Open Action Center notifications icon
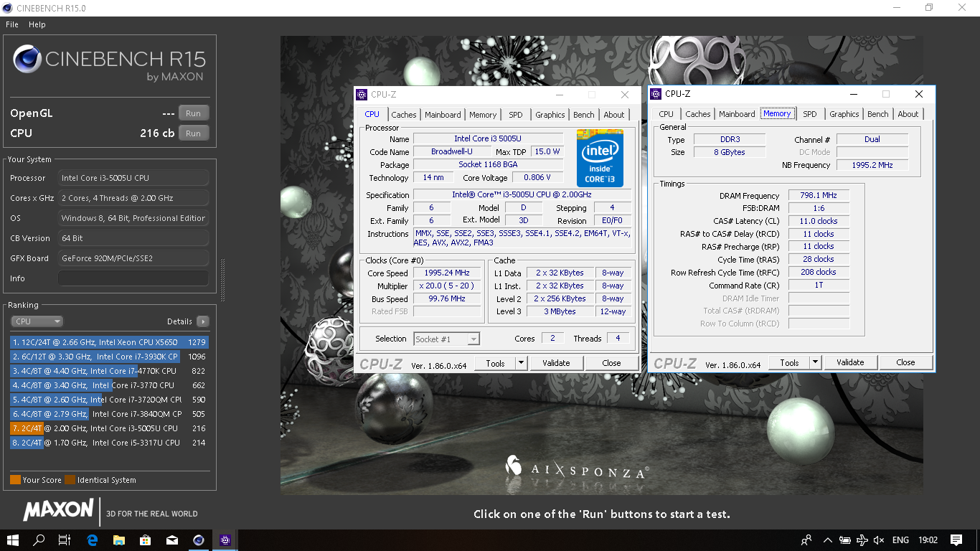The height and width of the screenshot is (551, 980). pos(956,540)
